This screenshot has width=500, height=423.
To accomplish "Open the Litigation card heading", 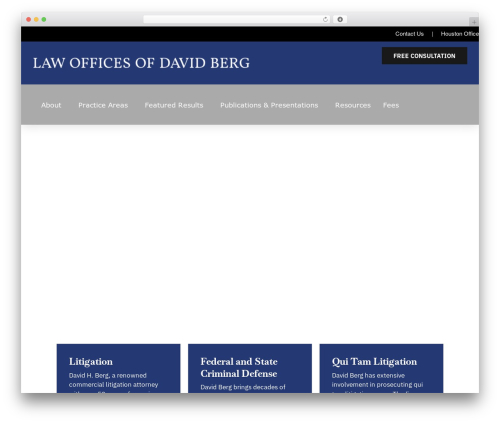I will [x=91, y=362].
